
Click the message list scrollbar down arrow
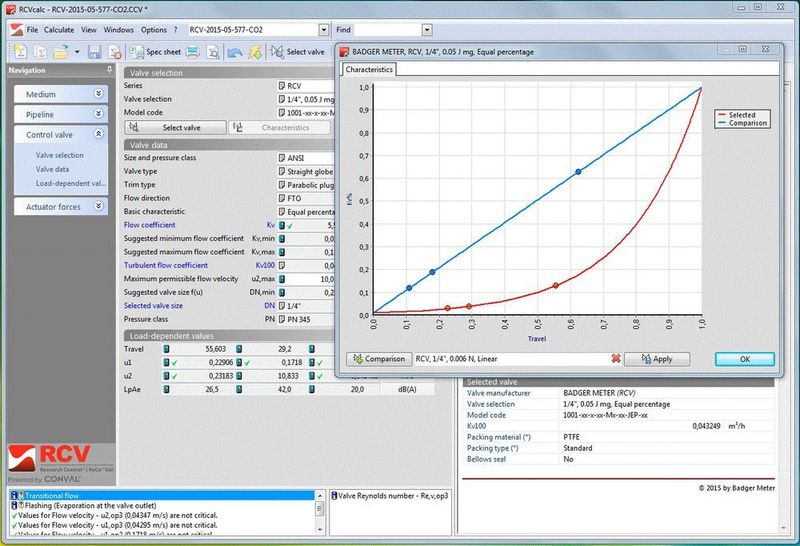coord(320,530)
